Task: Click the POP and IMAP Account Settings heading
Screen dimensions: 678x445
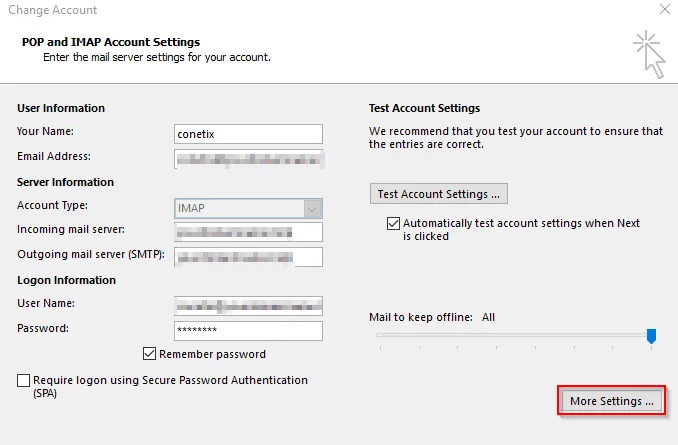Action: pos(111,42)
